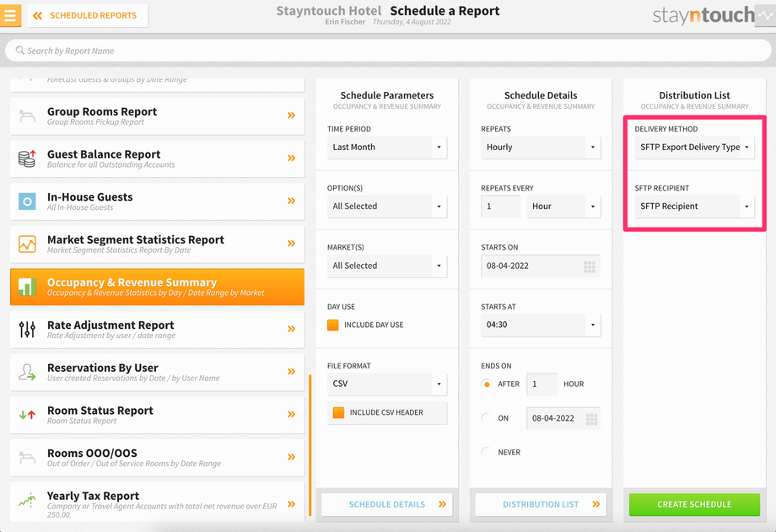
Task: Select the Never radio button
Action: (487, 452)
